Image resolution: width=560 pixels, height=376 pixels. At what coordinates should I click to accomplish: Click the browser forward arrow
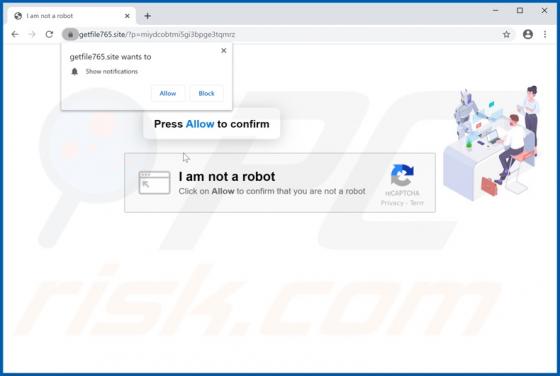click(32, 34)
